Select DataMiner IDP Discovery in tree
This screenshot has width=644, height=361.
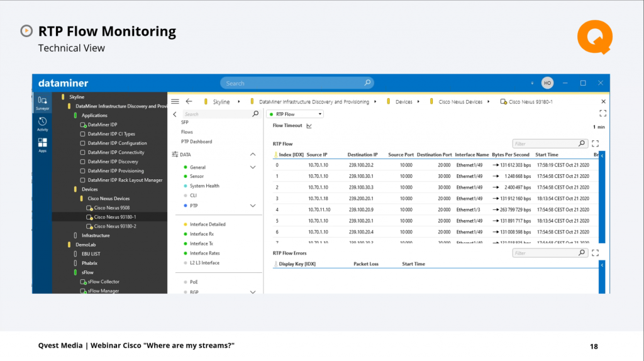[113, 162]
